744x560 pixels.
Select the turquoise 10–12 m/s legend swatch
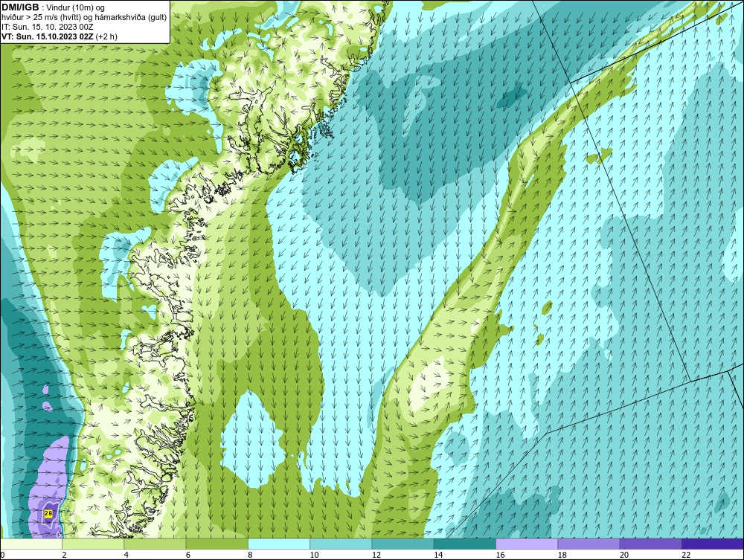coord(341,544)
